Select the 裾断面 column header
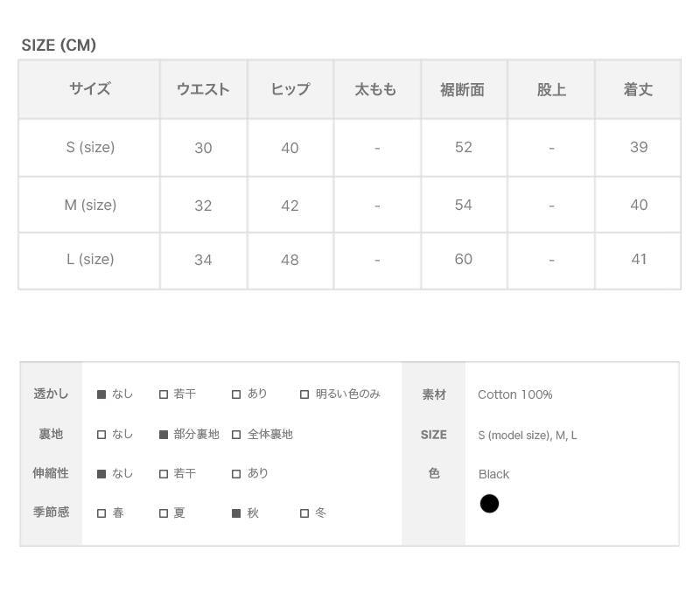This screenshot has width=700, height=600. (x=463, y=89)
